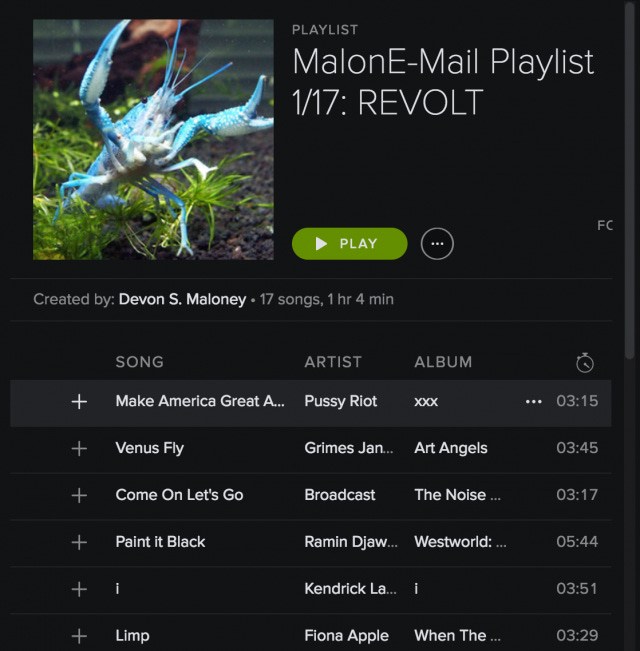Open Devon S. Maloney's profile
Viewport: 640px width, 651px height.
click(x=182, y=299)
